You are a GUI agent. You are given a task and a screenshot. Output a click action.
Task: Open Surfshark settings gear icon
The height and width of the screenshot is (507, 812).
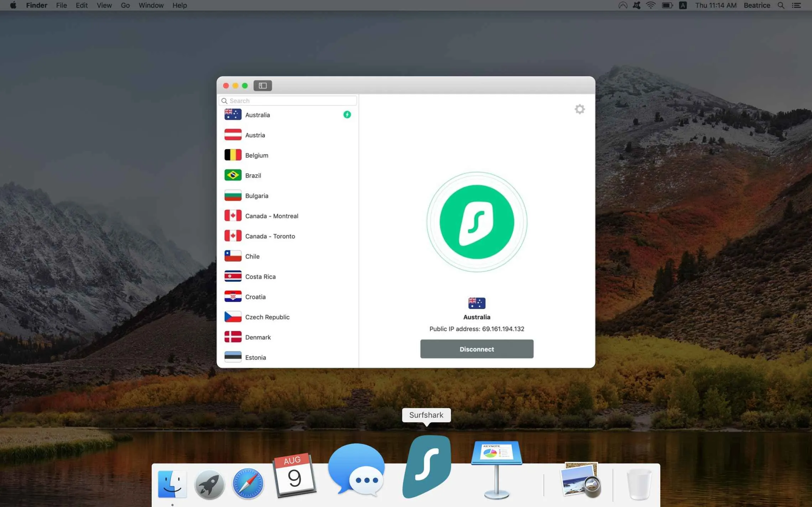click(x=579, y=109)
